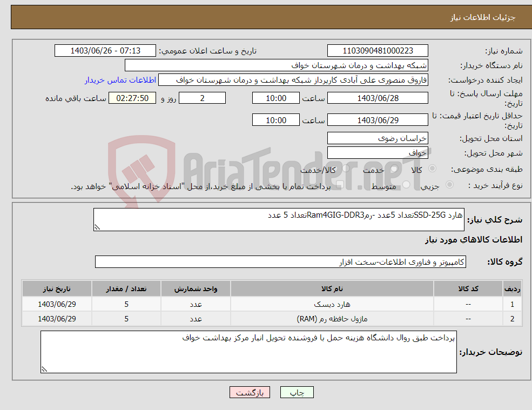Click the نام کالا column header
The image size is (532, 410).
click(x=332, y=289)
